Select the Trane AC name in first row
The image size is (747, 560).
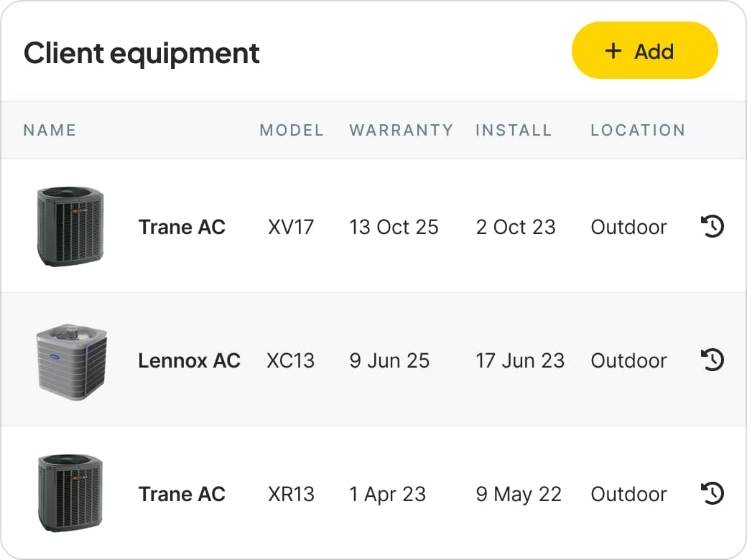182,227
